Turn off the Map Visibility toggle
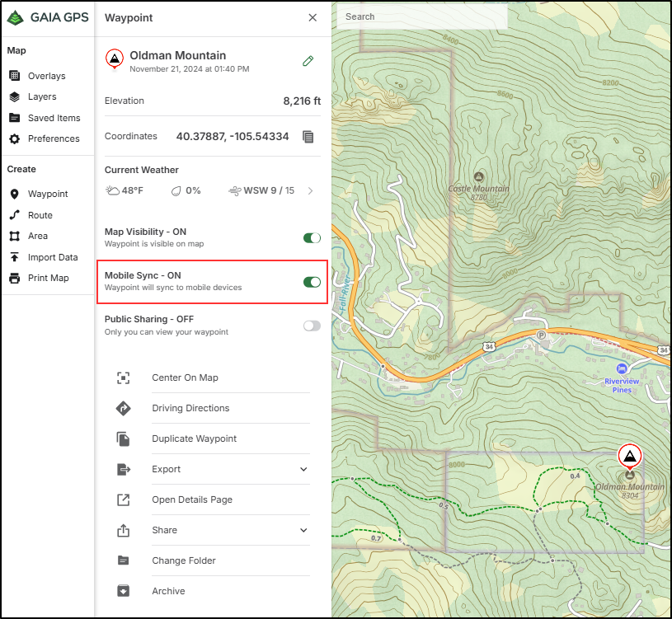Viewport: 672px width, 619px height. coord(312,238)
